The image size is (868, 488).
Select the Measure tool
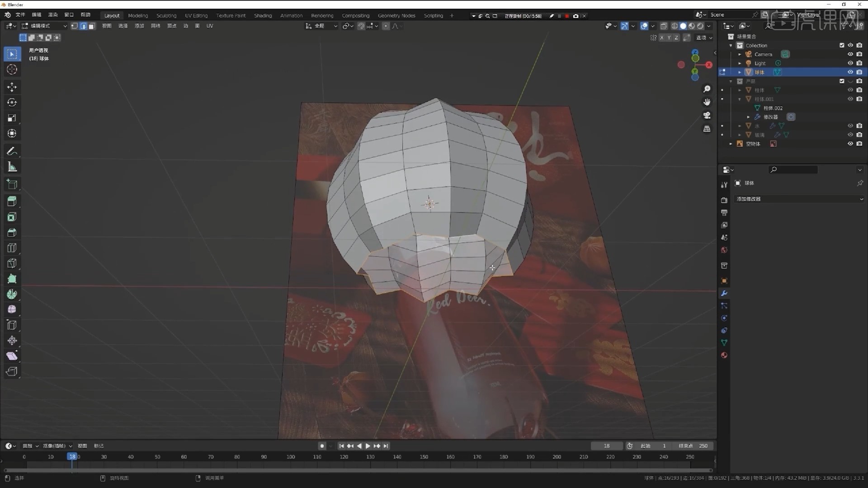click(12, 167)
